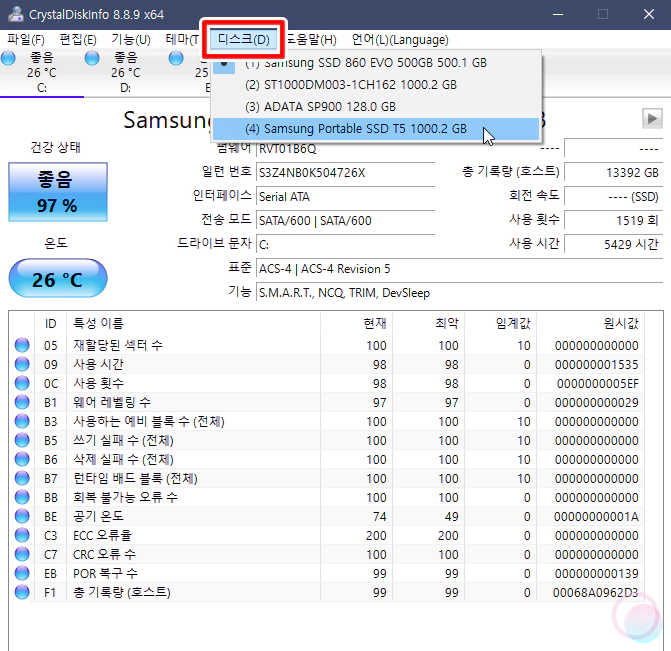The height and width of the screenshot is (651, 671).
Task: Click status orb for attribute B5 row
Action: (22, 440)
